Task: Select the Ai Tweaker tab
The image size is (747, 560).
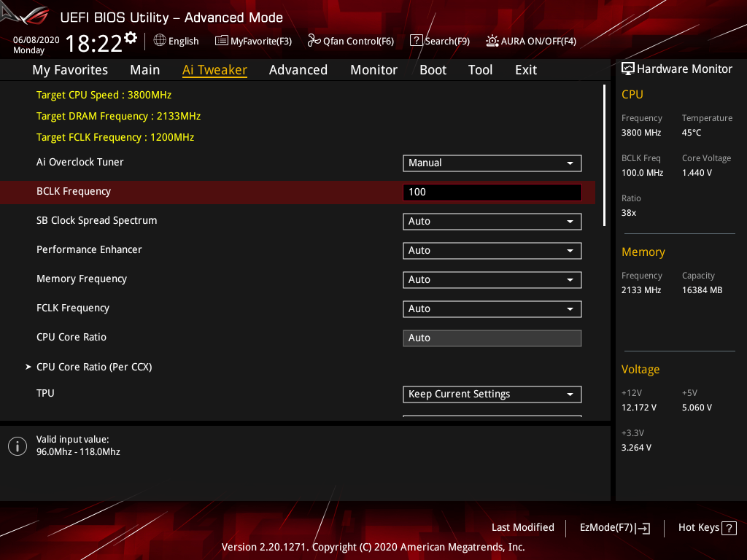Action: [x=214, y=70]
